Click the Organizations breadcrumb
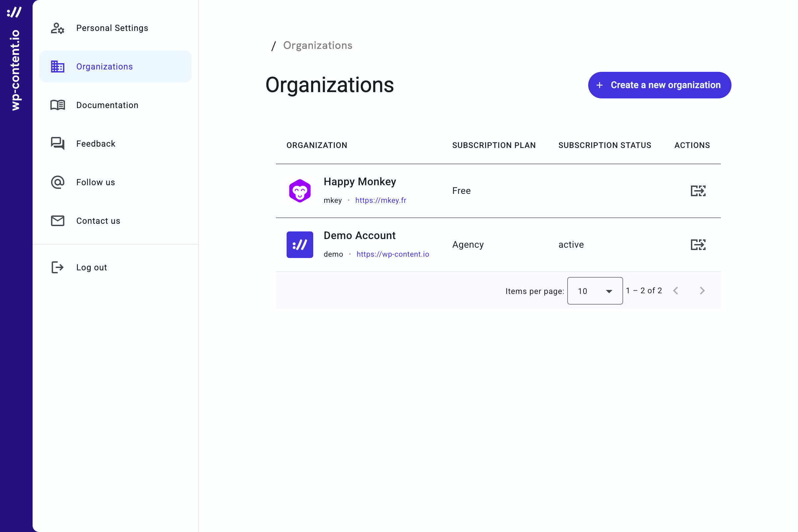The height and width of the screenshot is (532, 798). pyautogui.click(x=318, y=46)
